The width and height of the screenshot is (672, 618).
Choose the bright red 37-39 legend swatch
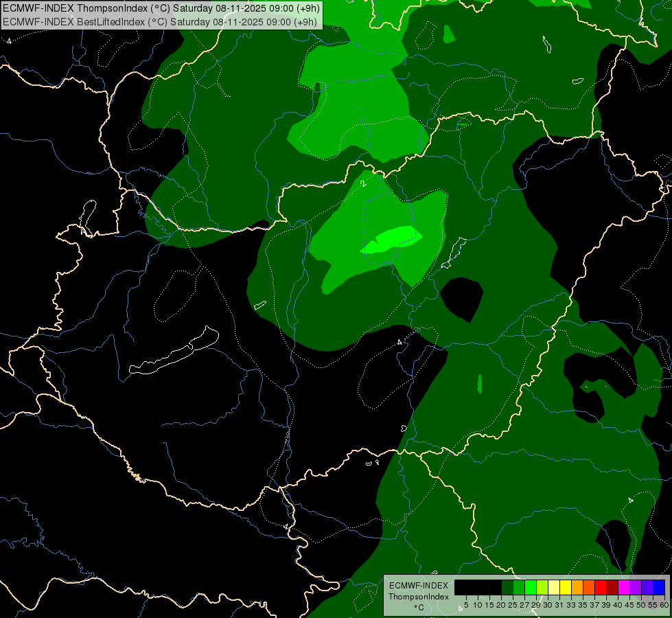[x=601, y=587]
